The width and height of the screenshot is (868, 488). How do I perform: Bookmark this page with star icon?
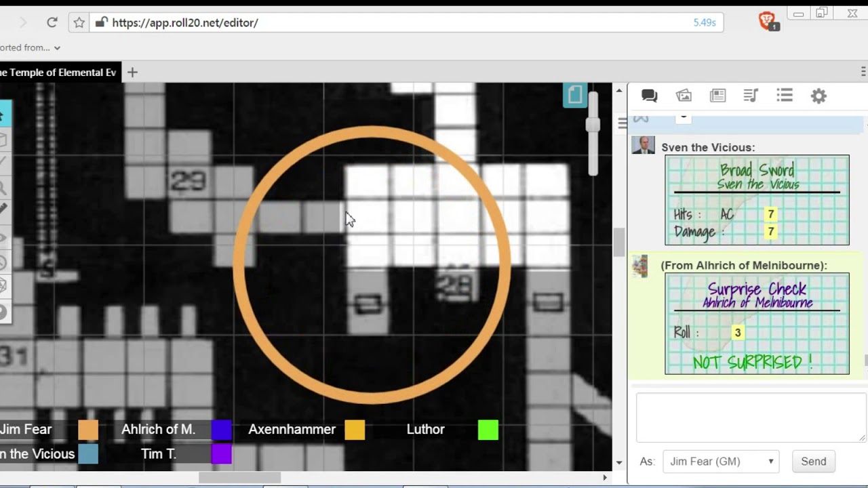79,22
